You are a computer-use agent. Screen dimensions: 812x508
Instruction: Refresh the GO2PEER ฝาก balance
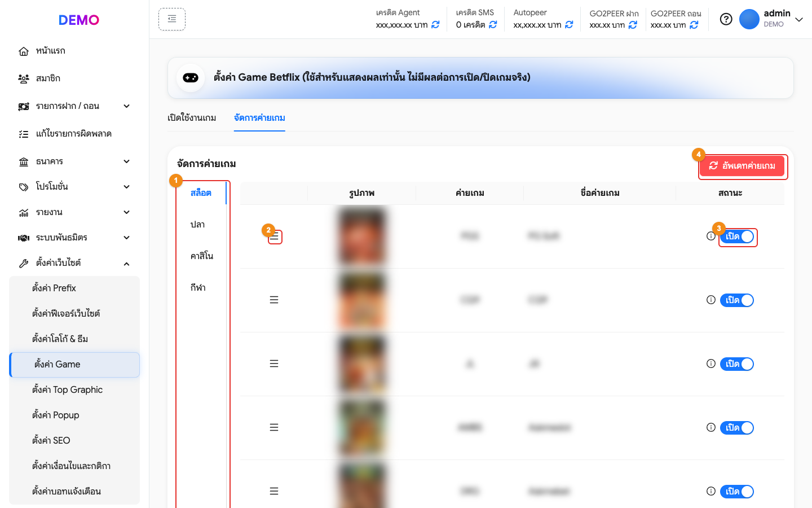click(633, 25)
